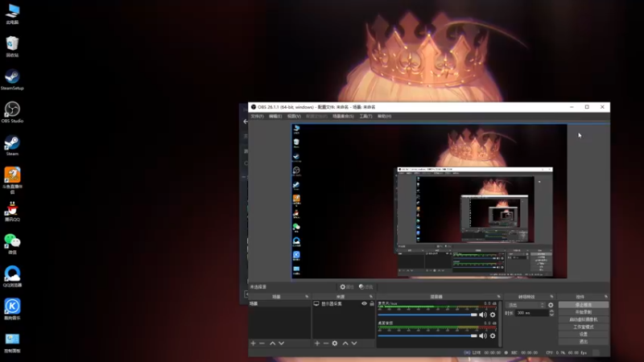644x362 pixels.
Task: Open 设置 Settings from the Controls dock
Action: tap(583, 335)
